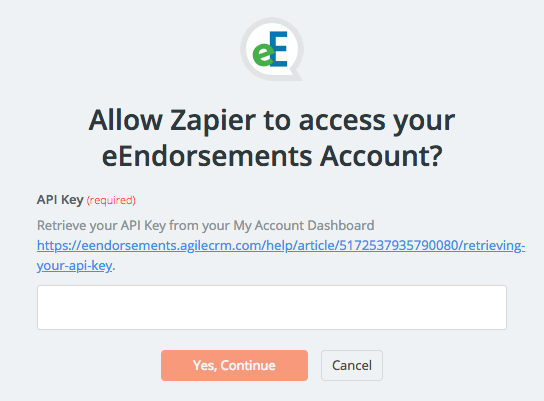
Task: Click the word Account? in heading
Action: pos(381,156)
